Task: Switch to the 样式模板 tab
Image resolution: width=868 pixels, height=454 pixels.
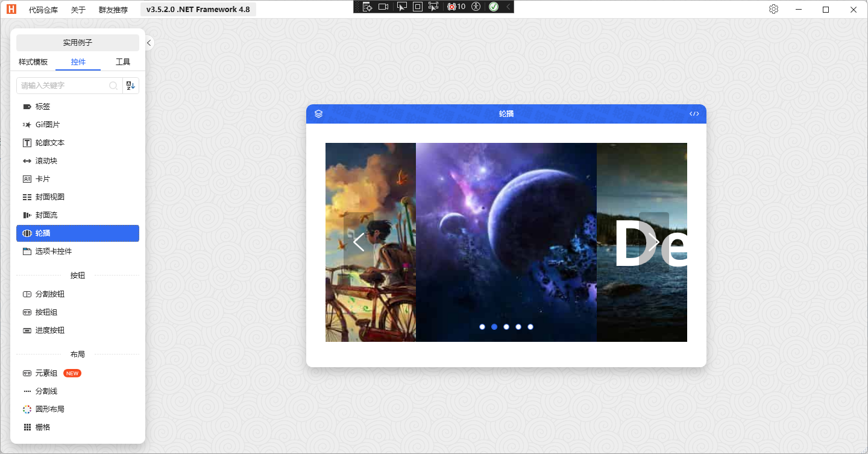Action: click(x=33, y=62)
